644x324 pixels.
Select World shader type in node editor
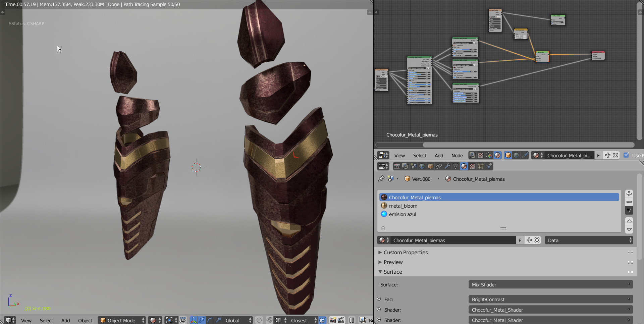point(516,155)
